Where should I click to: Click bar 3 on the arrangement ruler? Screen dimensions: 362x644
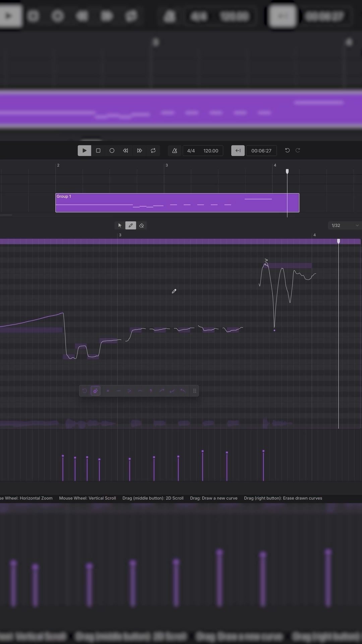tap(167, 165)
